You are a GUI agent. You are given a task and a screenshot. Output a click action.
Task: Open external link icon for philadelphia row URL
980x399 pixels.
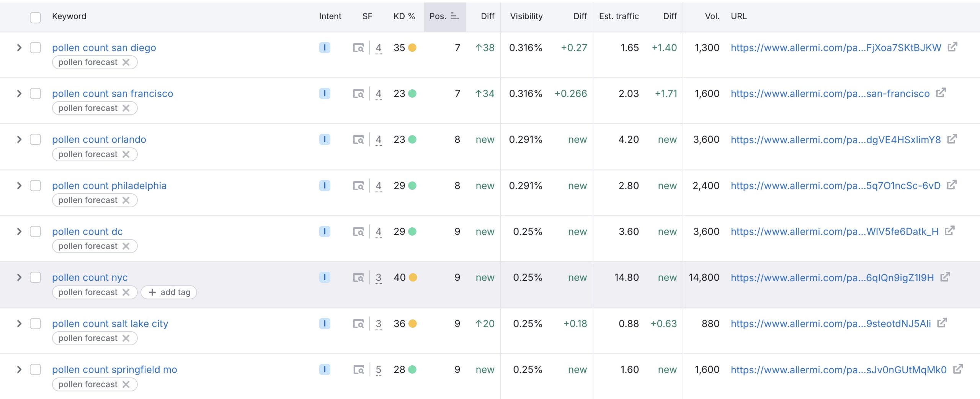coord(952,185)
